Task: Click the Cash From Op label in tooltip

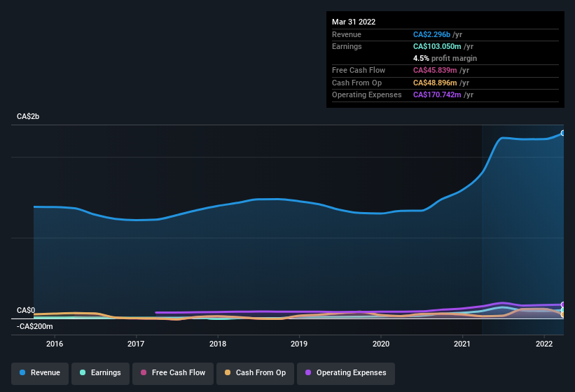Action: point(356,83)
